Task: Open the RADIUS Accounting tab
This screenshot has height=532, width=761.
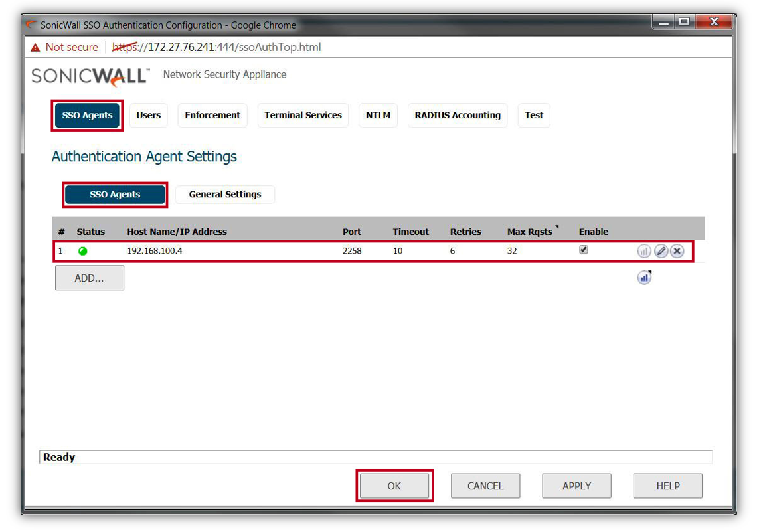Action: point(458,115)
